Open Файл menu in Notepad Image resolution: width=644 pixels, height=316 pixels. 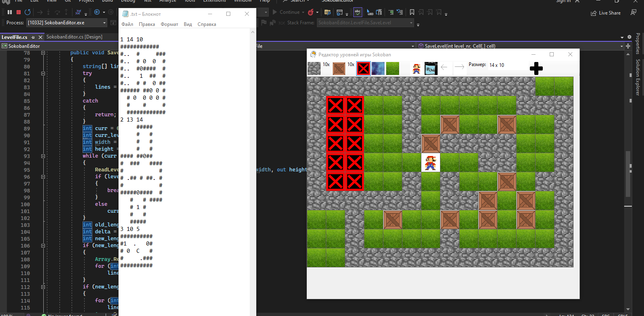[128, 24]
